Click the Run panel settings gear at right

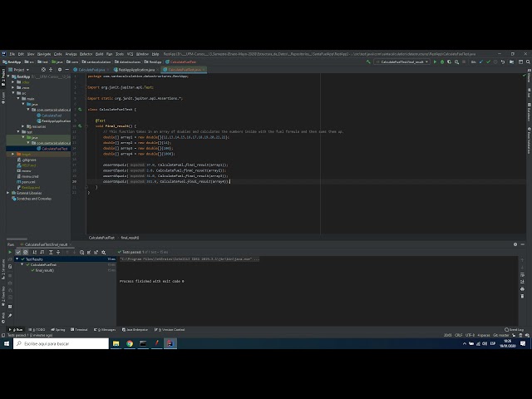[x=515, y=244]
